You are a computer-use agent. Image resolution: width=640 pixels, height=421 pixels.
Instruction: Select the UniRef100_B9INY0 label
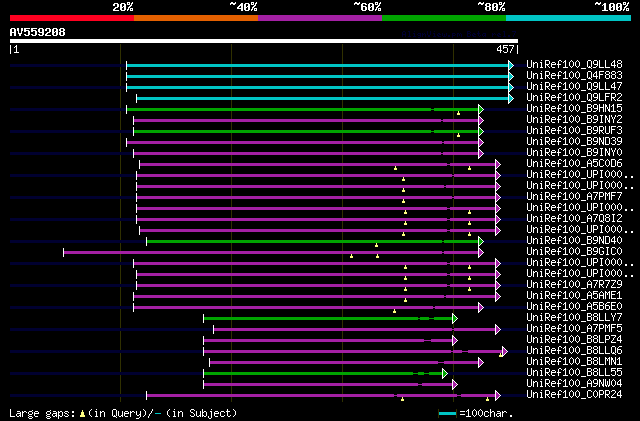574,153
